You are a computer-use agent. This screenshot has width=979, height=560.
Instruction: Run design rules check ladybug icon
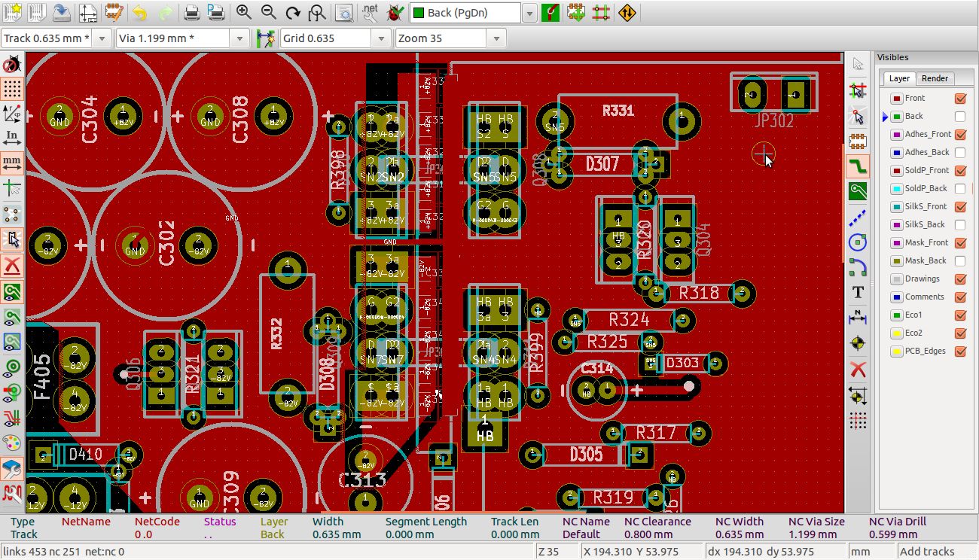394,12
